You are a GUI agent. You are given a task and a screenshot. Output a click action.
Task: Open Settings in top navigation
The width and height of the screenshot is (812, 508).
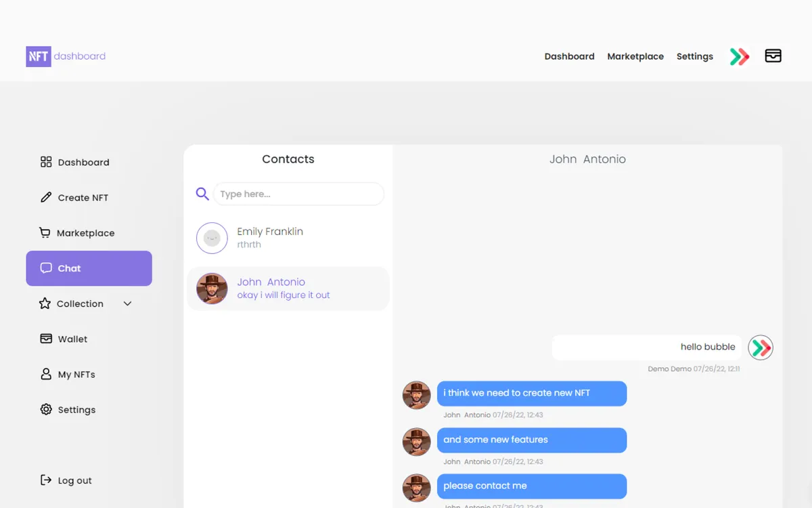(x=694, y=56)
